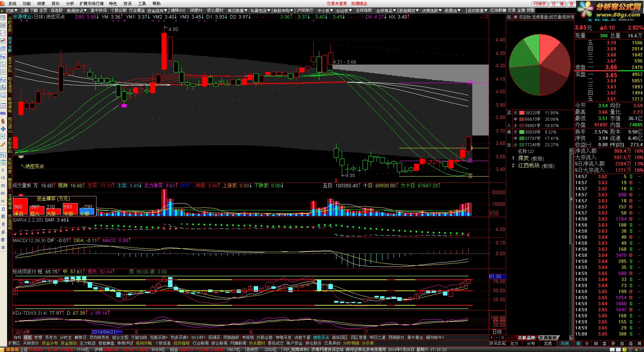Viewport: 644px width, 352px height.
Task: Click the magnifier search icon in sidebar
Action: [3, 95]
